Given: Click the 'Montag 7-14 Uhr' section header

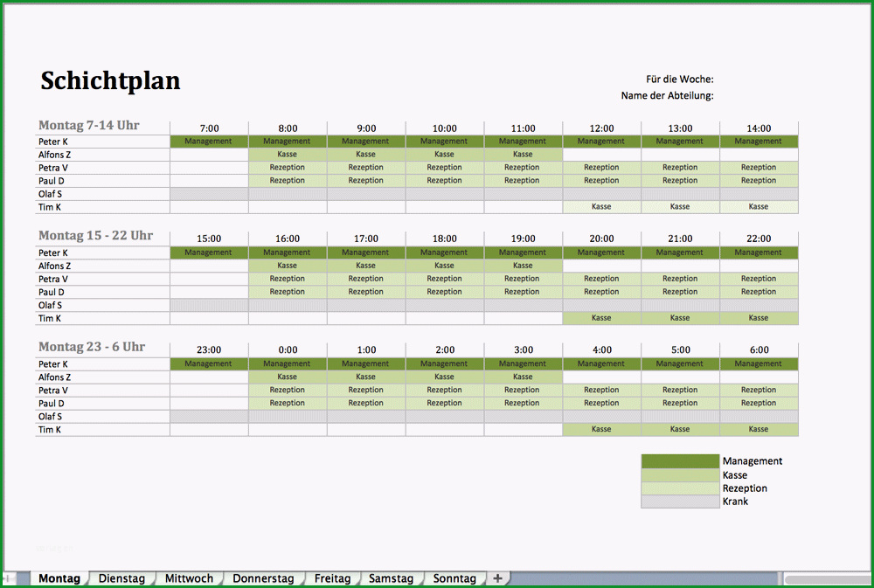Looking at the screenshot, I should click(x=88, y=126).
